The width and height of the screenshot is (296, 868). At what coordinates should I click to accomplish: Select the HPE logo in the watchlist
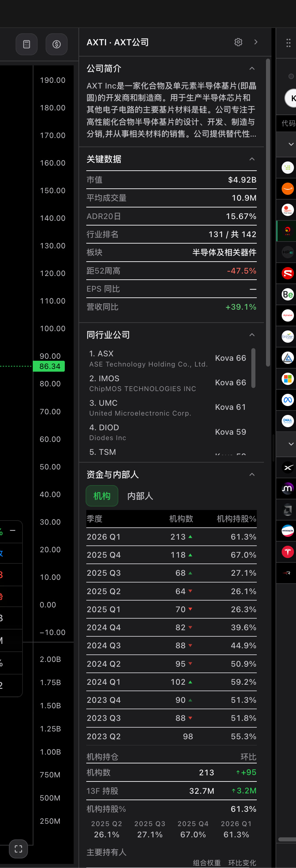(288, 252)
